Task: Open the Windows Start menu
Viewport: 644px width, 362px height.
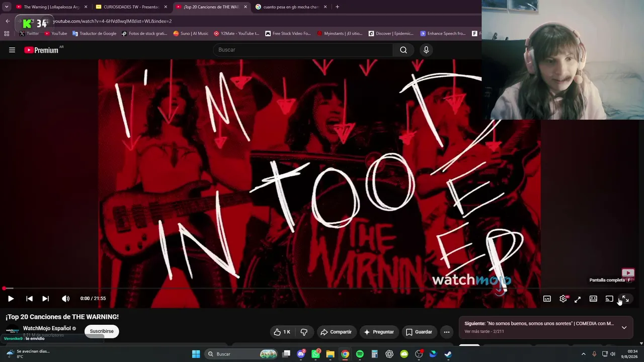Action: click(196, 354)
